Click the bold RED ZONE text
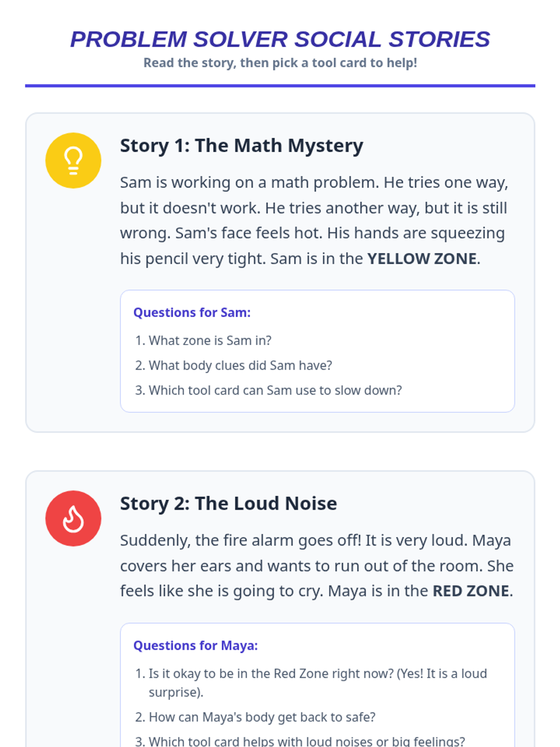 tap(471, 591)
